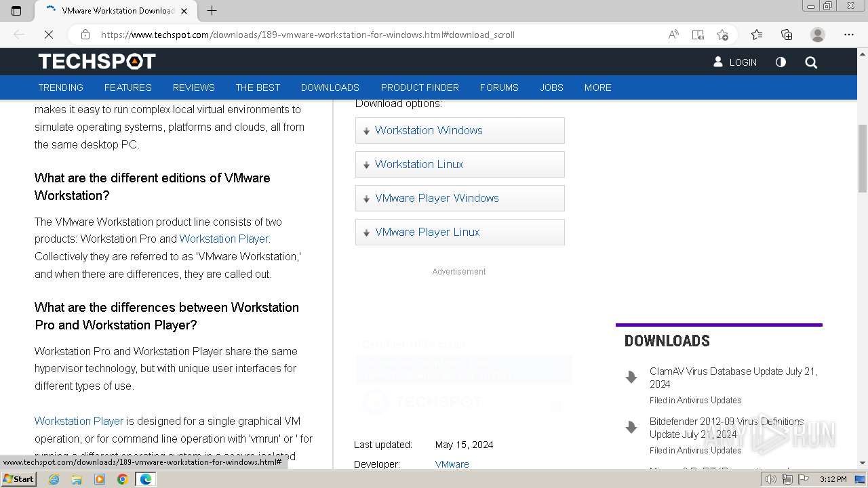Select the VMware Workstation Download browser tab
The image size is (868, 488).
pyautogui.click(x=115, y=10)
